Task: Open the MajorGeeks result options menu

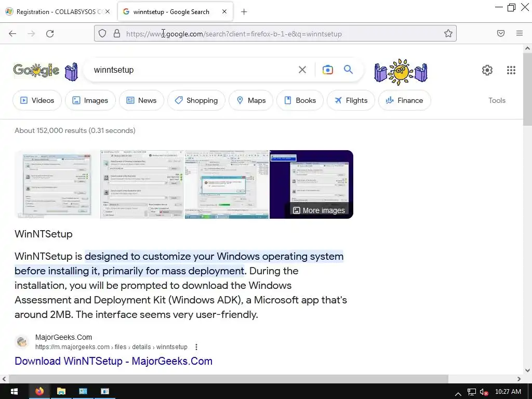Action: [x=196, y=347]
